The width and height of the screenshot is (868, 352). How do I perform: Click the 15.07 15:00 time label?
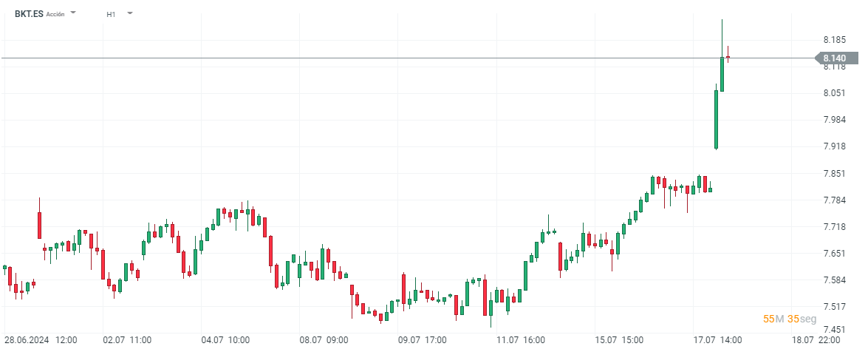point(618,340)
